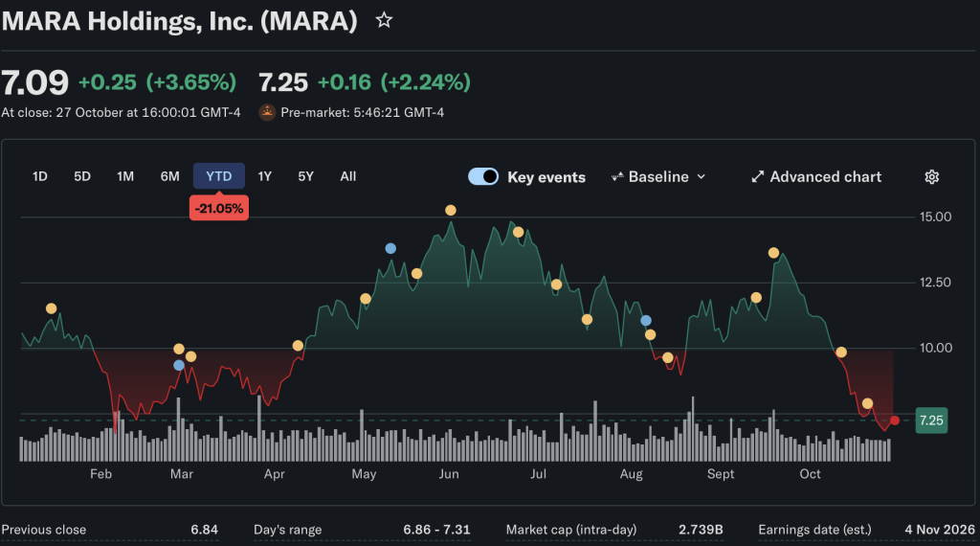
Task: Open chart settings gear icon
Action: tap(931, 177)
